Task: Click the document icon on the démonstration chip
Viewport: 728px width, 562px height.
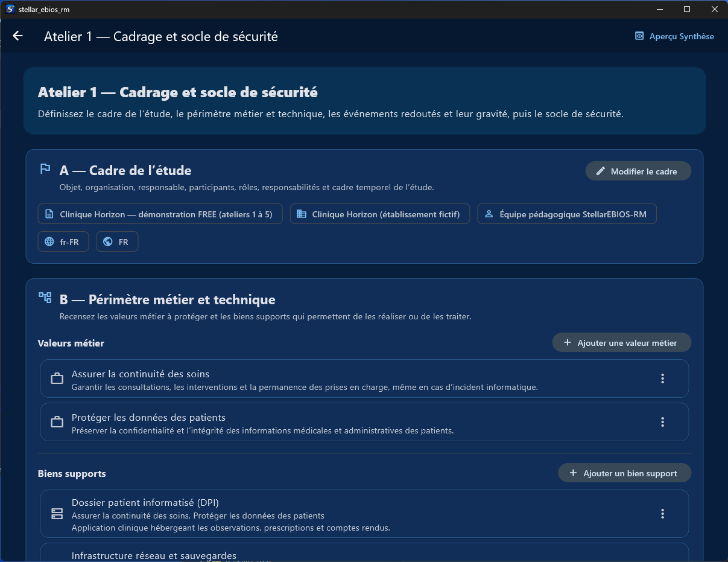Action: [49, 214]
